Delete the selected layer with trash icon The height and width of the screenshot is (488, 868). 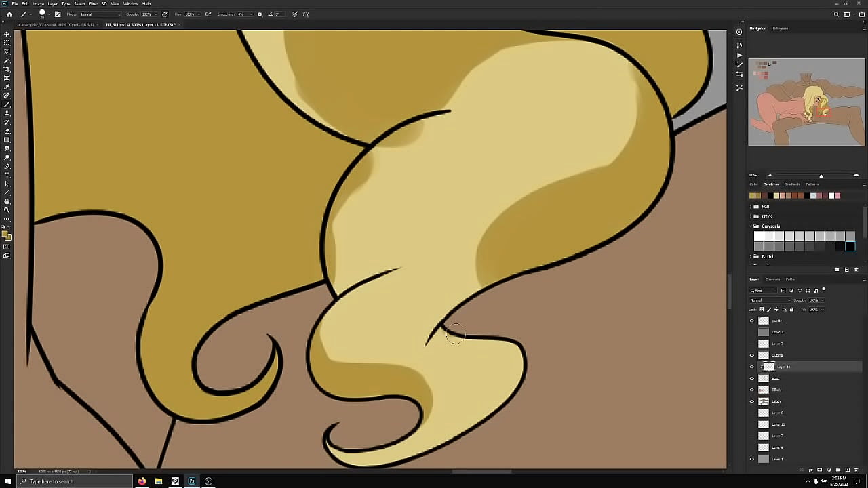(856, 470)
